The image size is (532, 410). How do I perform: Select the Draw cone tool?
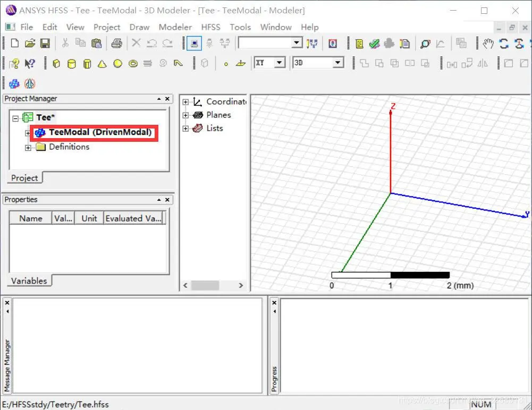(x=102, y=64)
